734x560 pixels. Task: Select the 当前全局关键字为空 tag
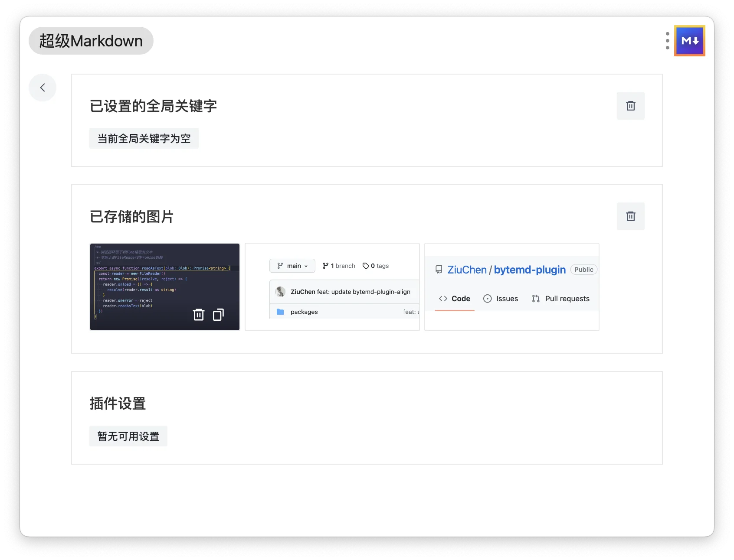144,138
